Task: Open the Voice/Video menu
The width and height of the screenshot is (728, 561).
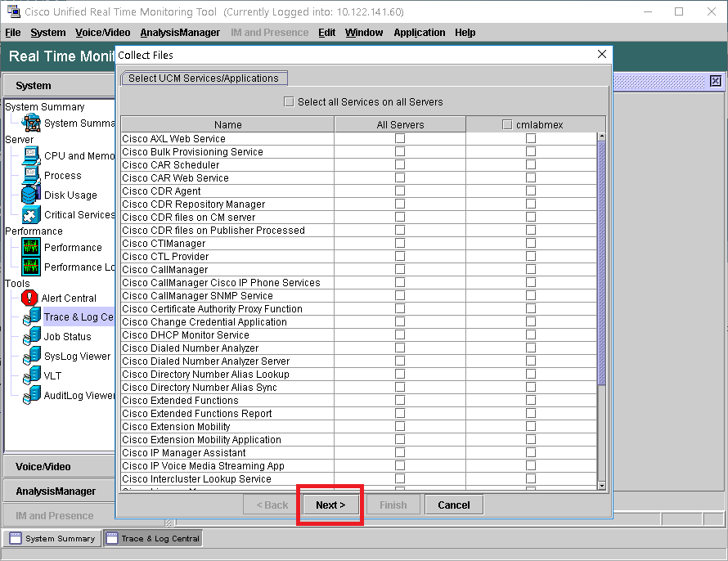Action: (x=102, y=33)
